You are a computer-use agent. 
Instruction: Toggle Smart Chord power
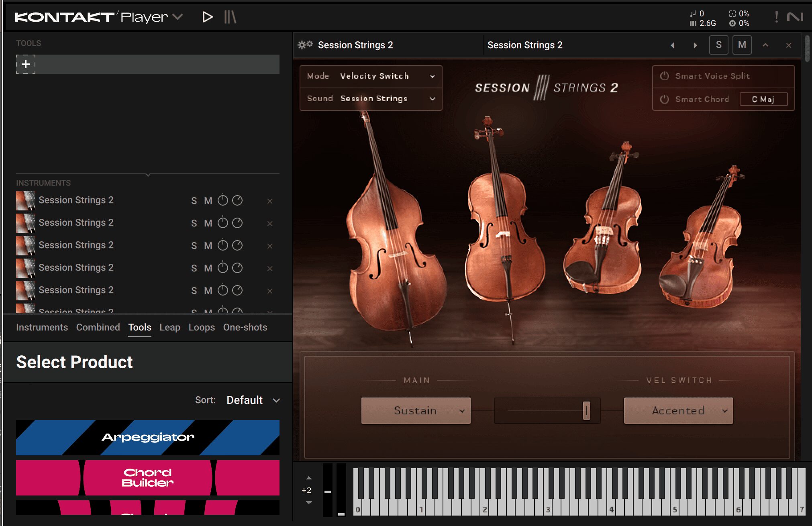pos(665,99)
